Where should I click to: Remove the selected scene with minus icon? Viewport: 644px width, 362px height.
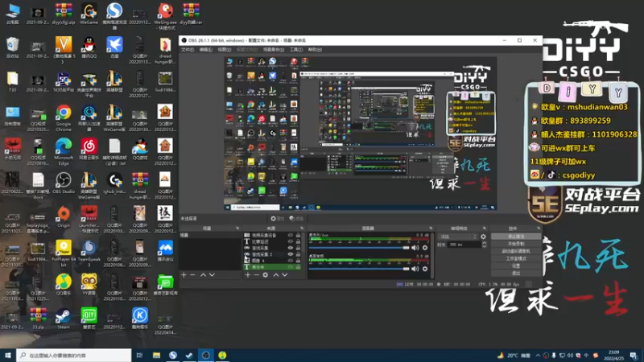192,274
